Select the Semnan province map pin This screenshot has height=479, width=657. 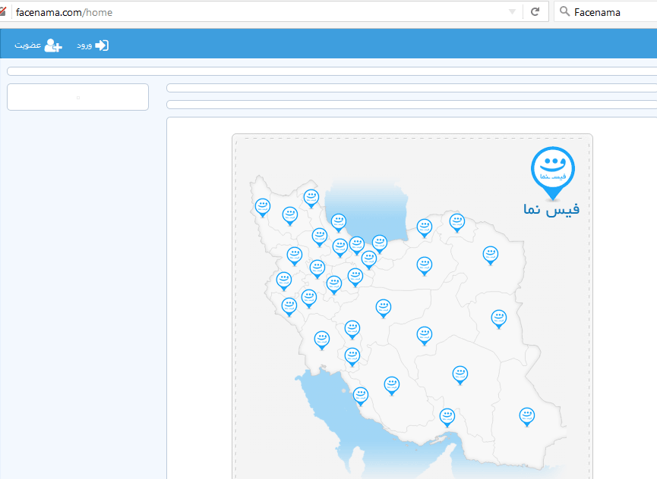tap(424, 266)
